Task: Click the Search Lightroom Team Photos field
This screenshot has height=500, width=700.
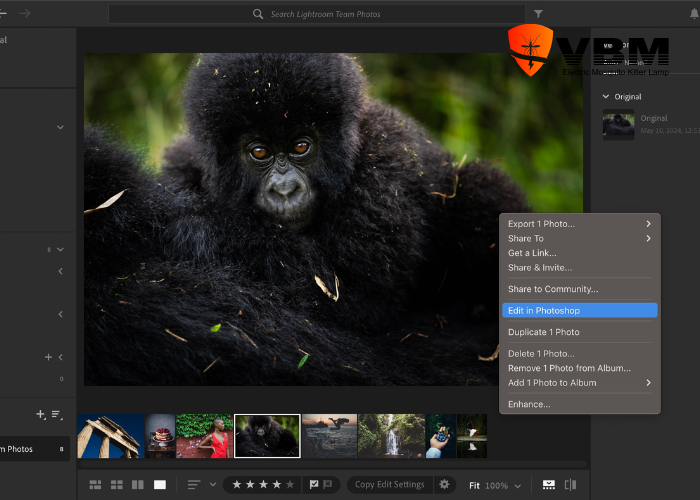Action: pos(317,14)
